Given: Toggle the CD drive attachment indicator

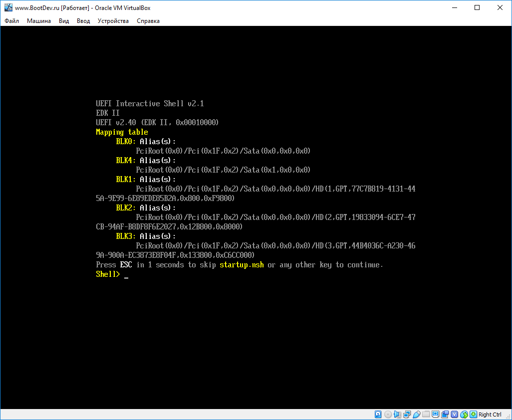Looking at the screenshot, I should coord(387,414).
